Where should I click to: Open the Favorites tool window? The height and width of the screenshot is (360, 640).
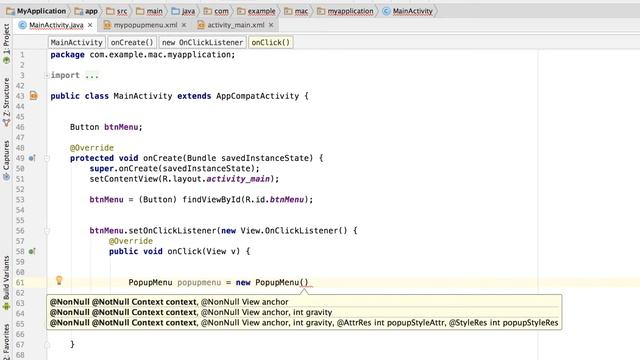pyautogui.click(x=6, y=341)
